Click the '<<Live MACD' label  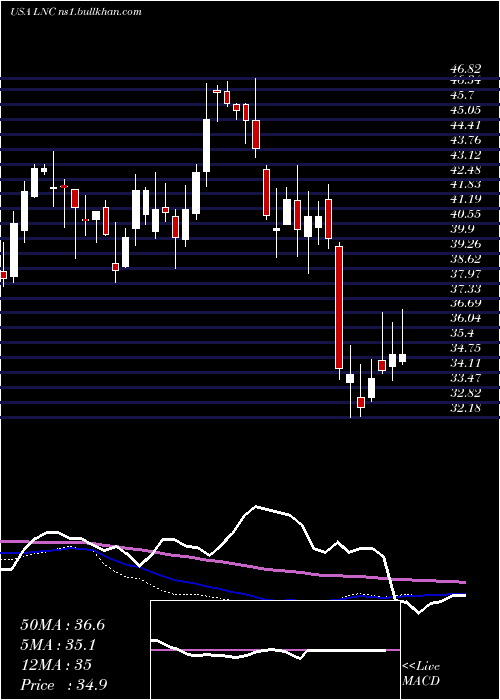pyautogui.click(x=421, y=674)
